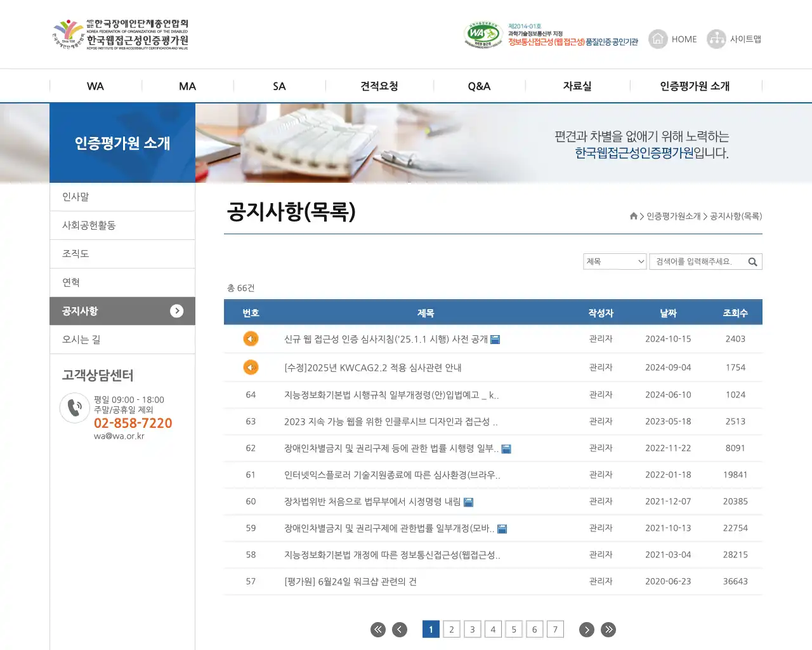This screenshot has width=812, height=650.
Task: Go to page 6
Action: point(534,630)
